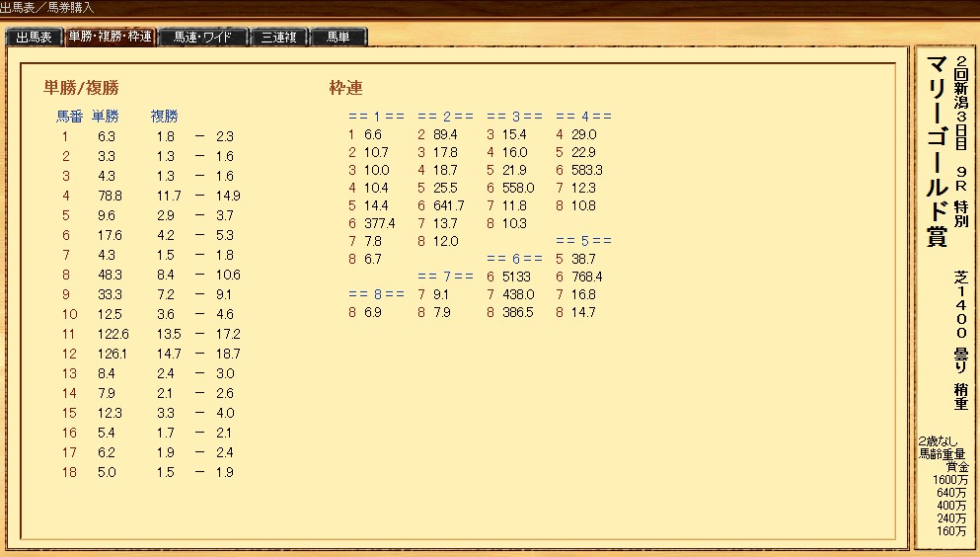Select bracket quinella odds 377.4
Screen dimensions: 980x557
(x=379, y=223)
